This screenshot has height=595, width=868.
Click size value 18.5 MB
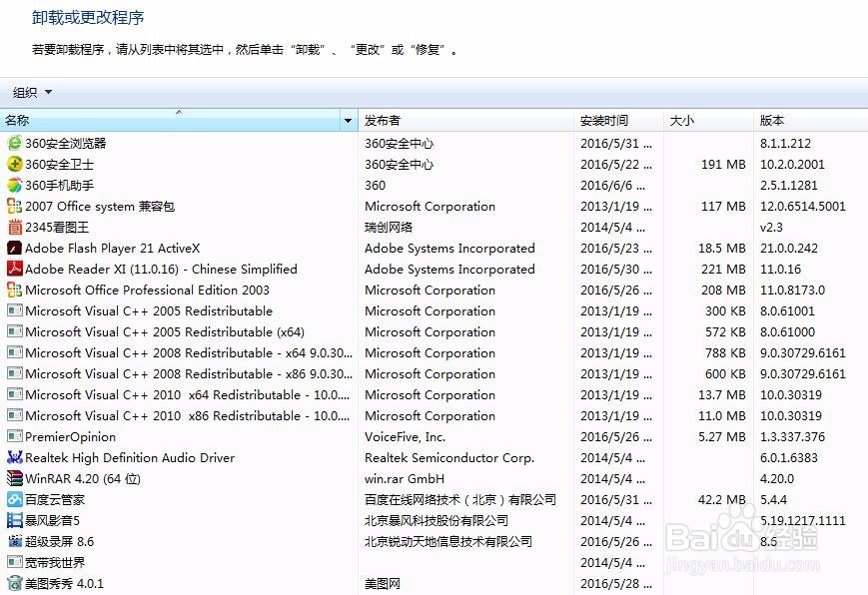pos(721,248)
